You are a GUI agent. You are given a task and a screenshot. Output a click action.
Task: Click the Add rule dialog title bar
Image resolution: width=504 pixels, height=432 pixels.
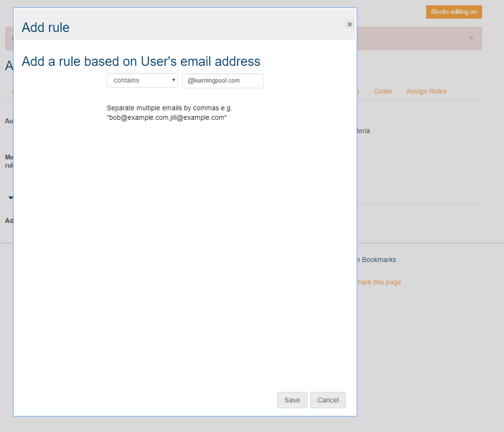click(x=45, y=27)
